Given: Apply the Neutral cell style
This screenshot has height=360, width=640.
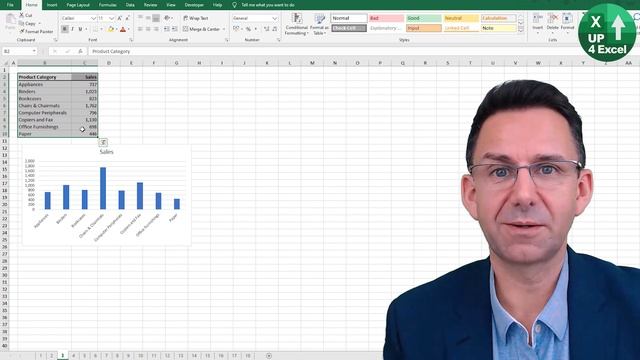Looking at the screenshot, I should click(x=461, y=18).
